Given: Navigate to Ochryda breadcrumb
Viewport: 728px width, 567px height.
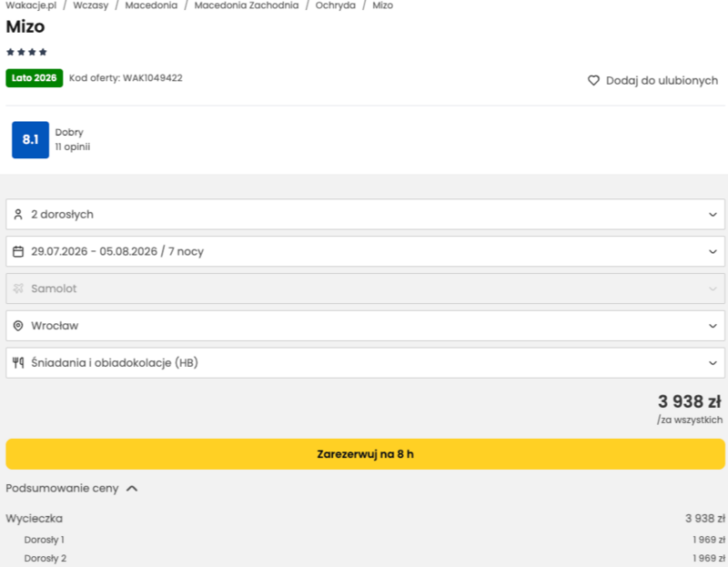Looking at the screenshot, I should [335, 5].
